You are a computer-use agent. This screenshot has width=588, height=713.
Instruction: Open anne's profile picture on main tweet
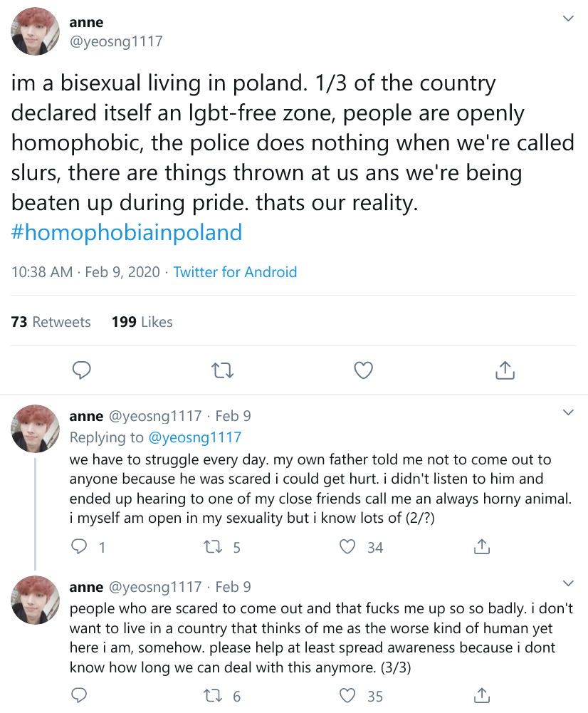coord(35,32)
